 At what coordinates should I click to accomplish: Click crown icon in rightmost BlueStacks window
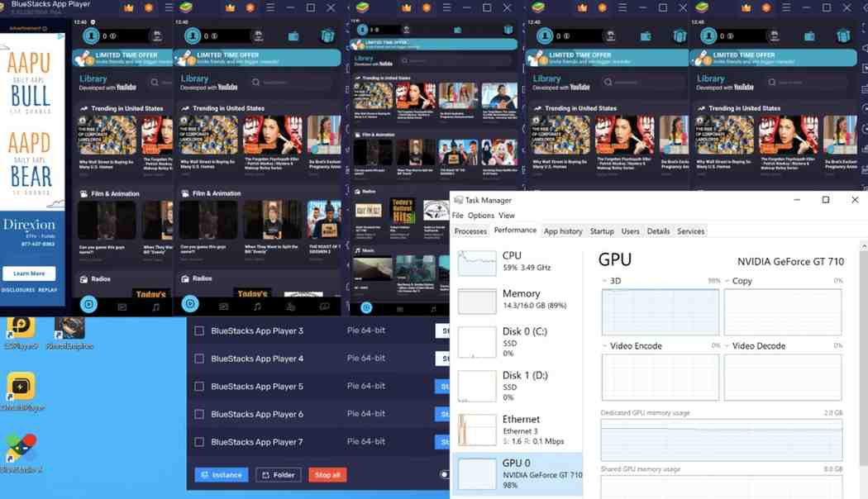coord(746,7)
